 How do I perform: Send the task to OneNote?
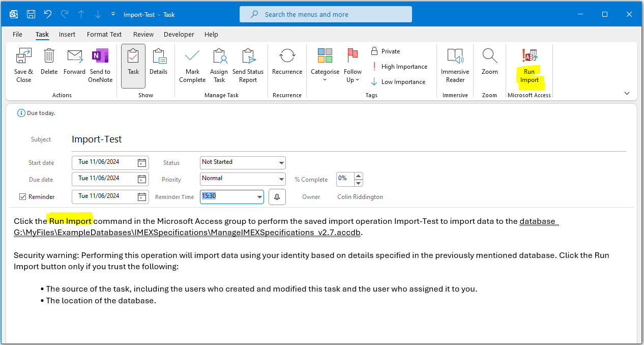coord(100,55)
